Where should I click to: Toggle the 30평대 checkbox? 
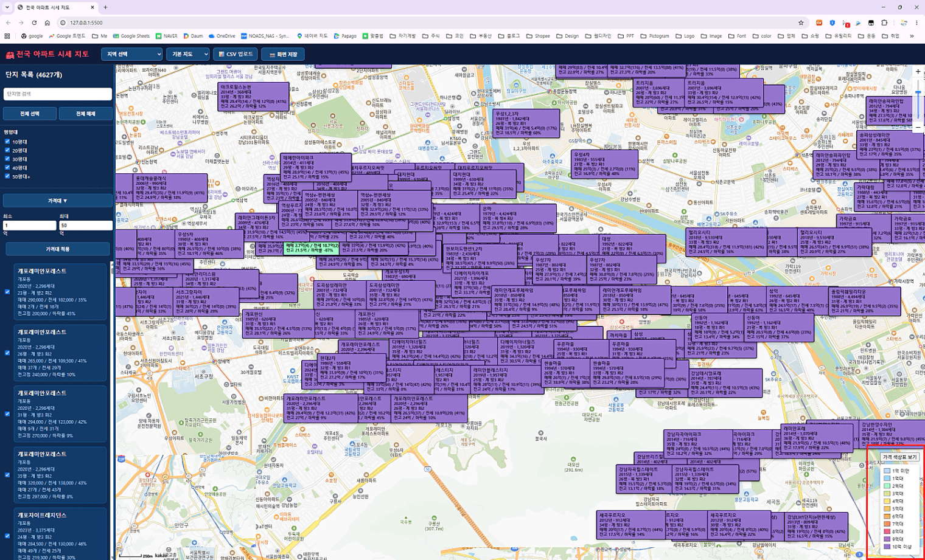click(x=7, y=159)
